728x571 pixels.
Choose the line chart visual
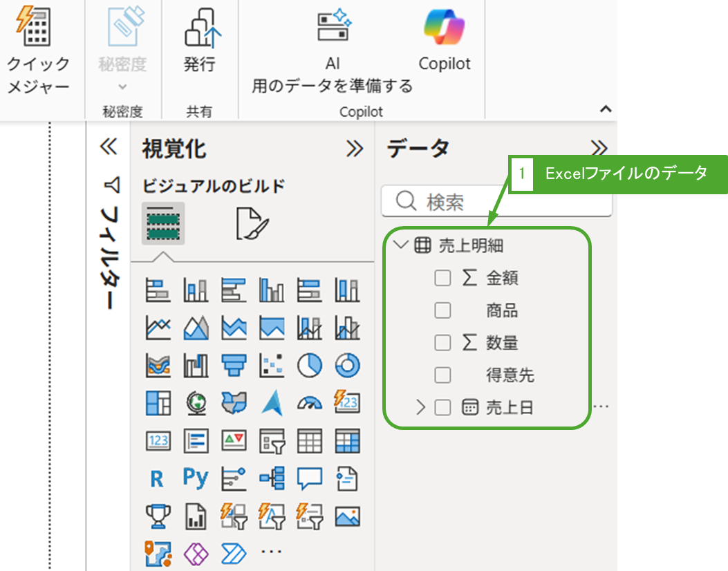(158, 328)
